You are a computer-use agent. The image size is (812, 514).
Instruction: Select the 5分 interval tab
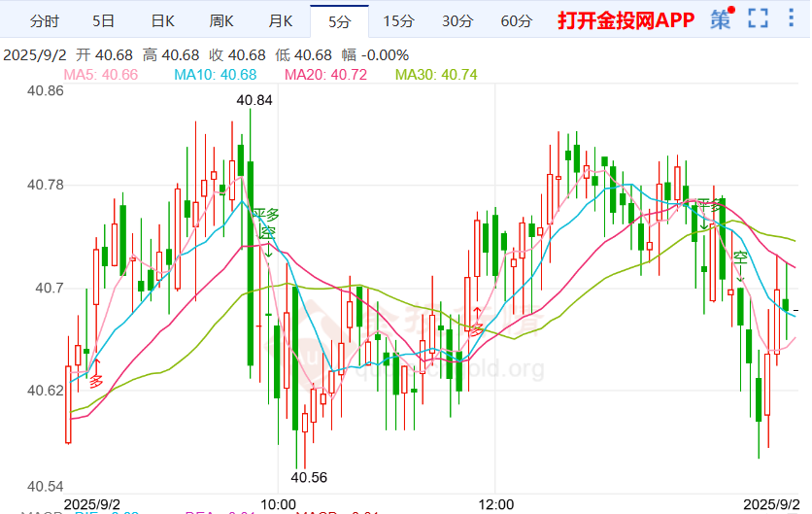339,21
